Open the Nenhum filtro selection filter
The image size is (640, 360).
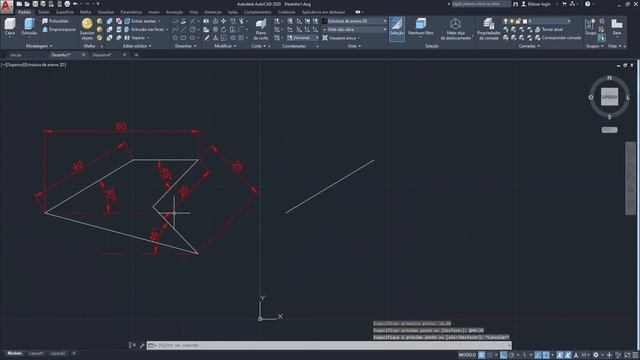420,27
